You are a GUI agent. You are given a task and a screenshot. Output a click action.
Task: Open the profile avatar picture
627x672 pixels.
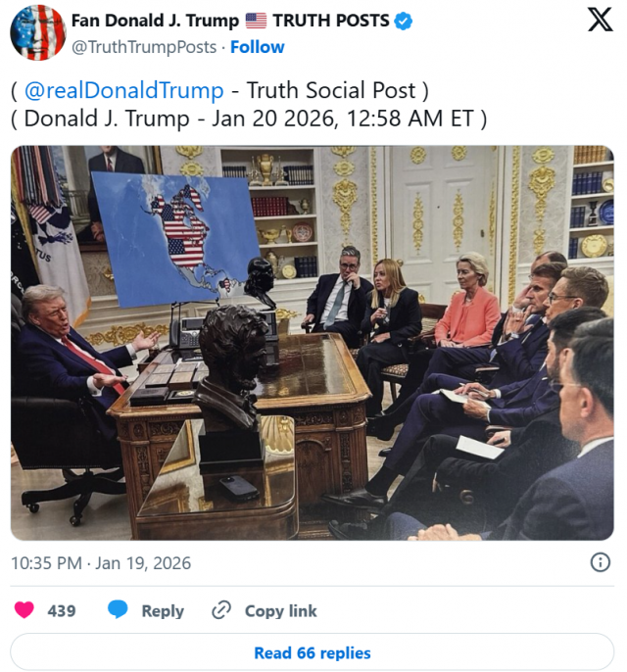(38, 32)
